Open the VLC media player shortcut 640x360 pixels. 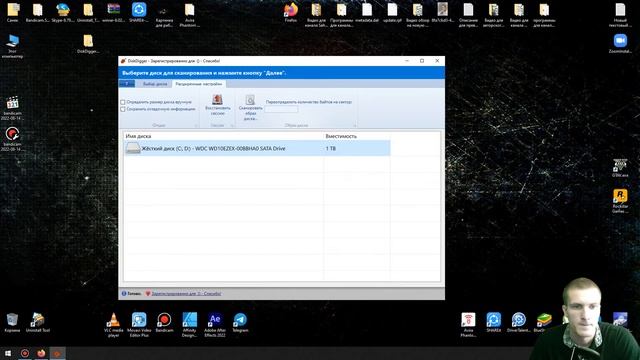click(113, 324)
